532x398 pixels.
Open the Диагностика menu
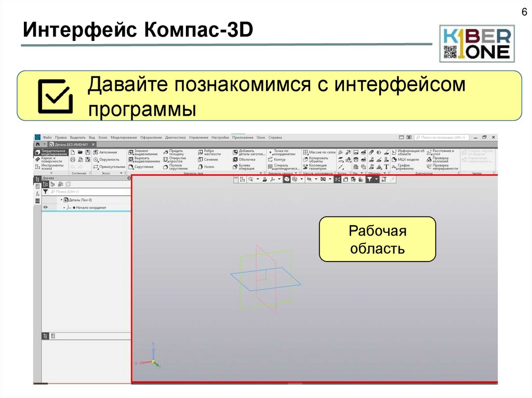tap(176, 138)
